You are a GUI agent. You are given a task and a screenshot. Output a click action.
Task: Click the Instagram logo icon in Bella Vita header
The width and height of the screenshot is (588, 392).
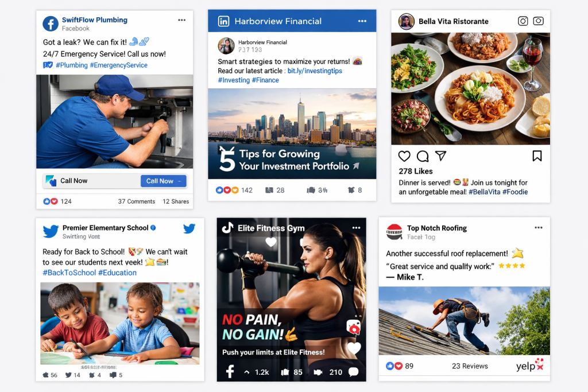pyautogui.click(x=523, y=21)
